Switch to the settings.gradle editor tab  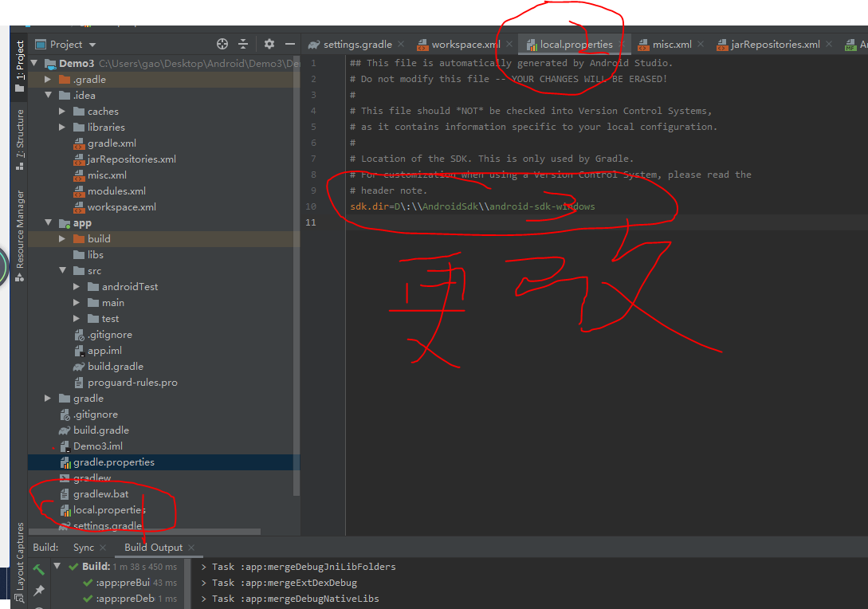[357, 45]
